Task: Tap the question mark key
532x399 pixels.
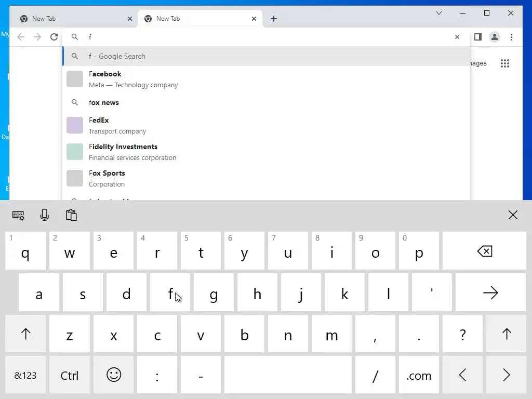Action: (462, 334)
